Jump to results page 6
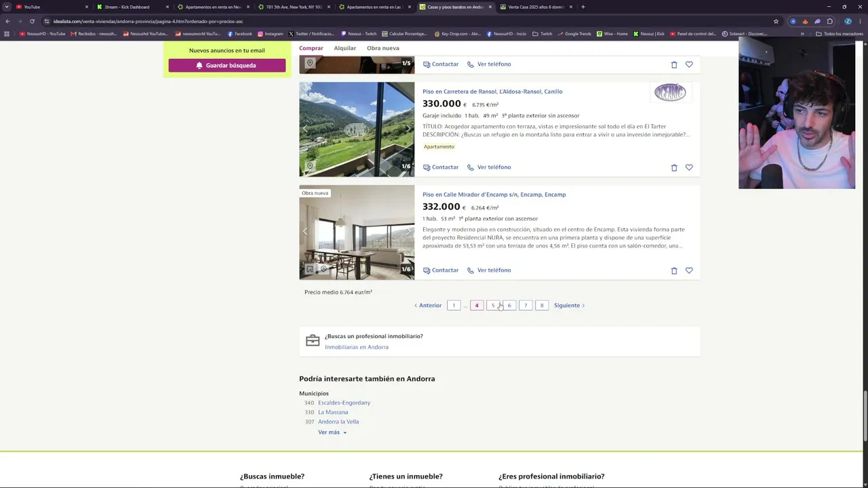This screenshot has height=488, width=868. click(x=509, y=306)
